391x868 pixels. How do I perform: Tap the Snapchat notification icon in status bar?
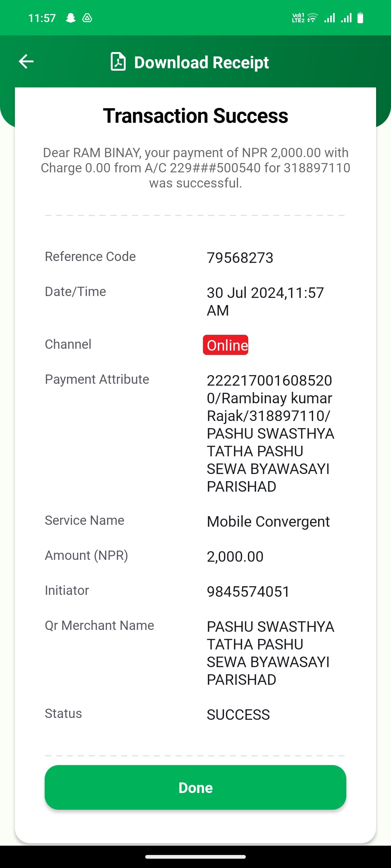[x=71, y=18]
